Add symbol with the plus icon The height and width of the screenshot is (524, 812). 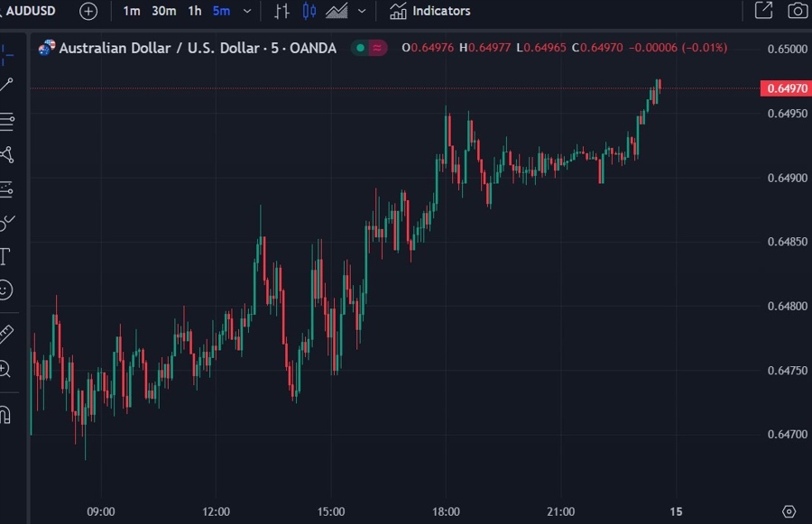click(x=88, y=11)
